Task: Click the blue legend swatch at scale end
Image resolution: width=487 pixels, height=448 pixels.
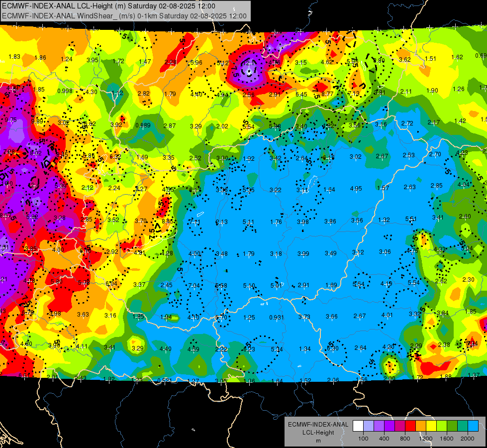Action: pyautogui.click(x=473, y=426)
